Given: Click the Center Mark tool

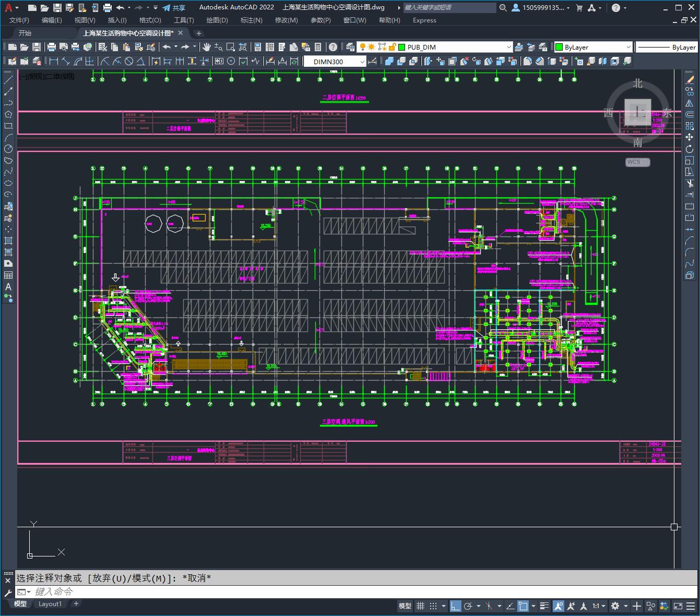Looking at the screenshot, I should [x=231, y=61].
